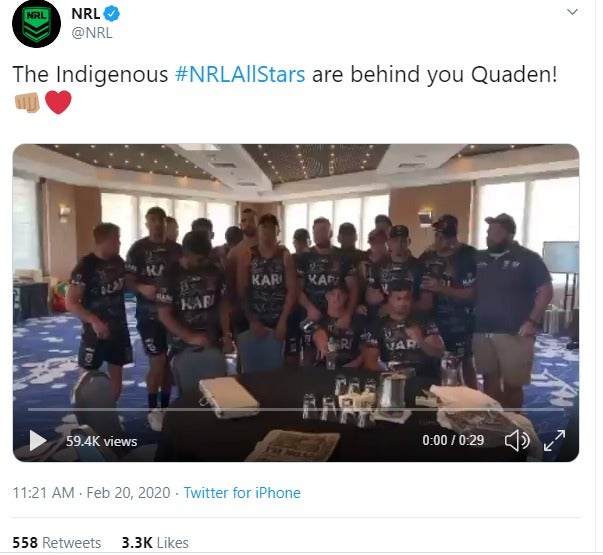The image size is (603, 555).
Task: Click the blue verified badge next to NRL
Action: pos(112,14)
